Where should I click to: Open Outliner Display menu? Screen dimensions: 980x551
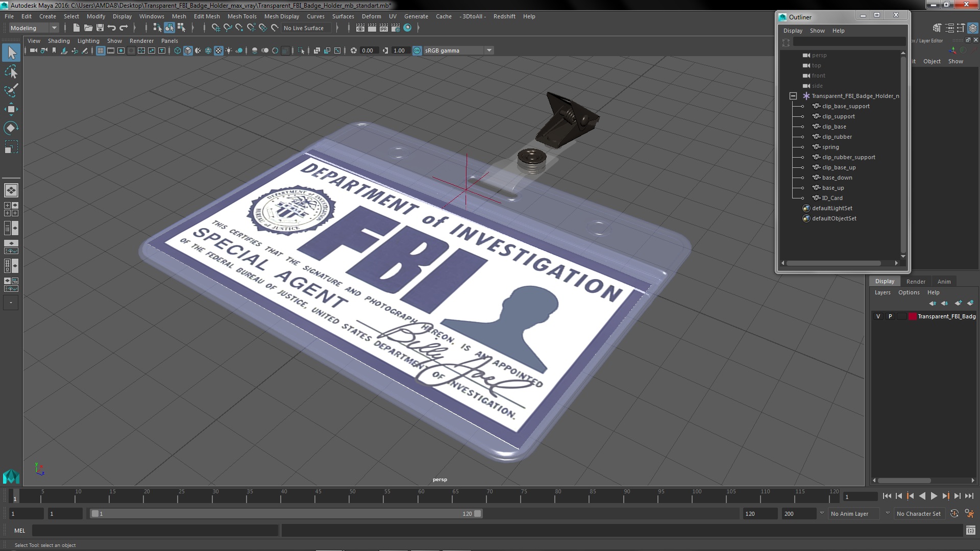coord(793,31)
